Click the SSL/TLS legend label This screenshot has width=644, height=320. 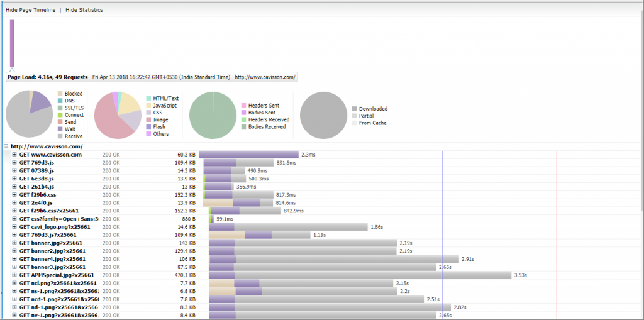(x=74, y=108)
